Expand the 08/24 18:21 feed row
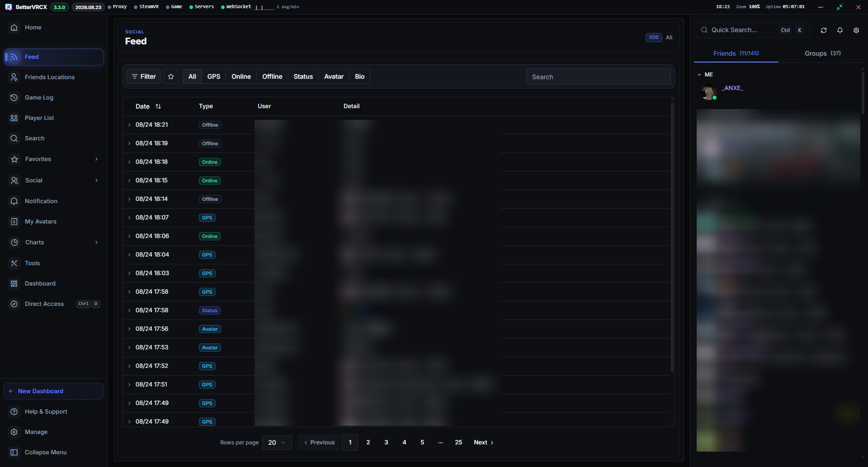The width and height of the screenshot is (868, 467). click(x=129, y=125)
